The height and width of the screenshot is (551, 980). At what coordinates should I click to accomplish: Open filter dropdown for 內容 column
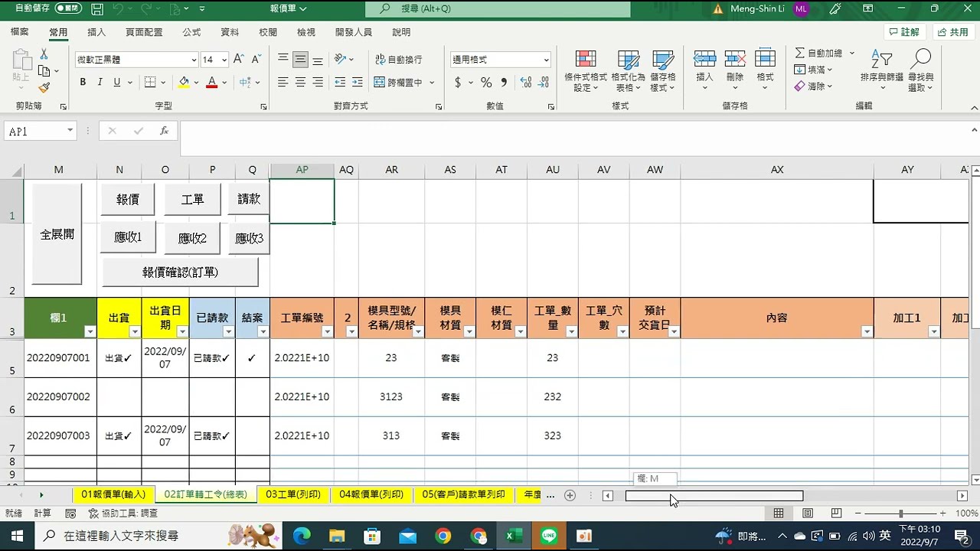867,331
